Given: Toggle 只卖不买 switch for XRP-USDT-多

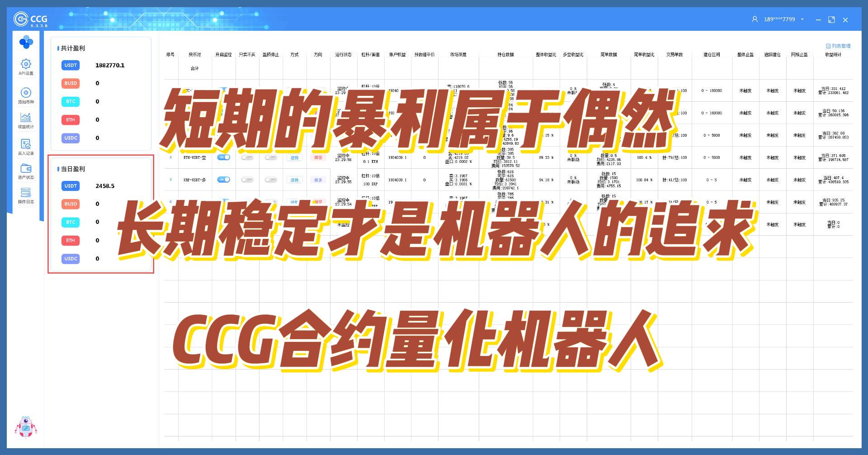Looking at the screenshot, I should click(247, 180).
